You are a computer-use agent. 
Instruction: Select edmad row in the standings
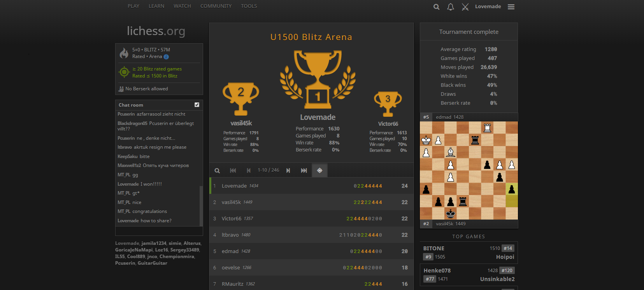[x=311, y=251]
